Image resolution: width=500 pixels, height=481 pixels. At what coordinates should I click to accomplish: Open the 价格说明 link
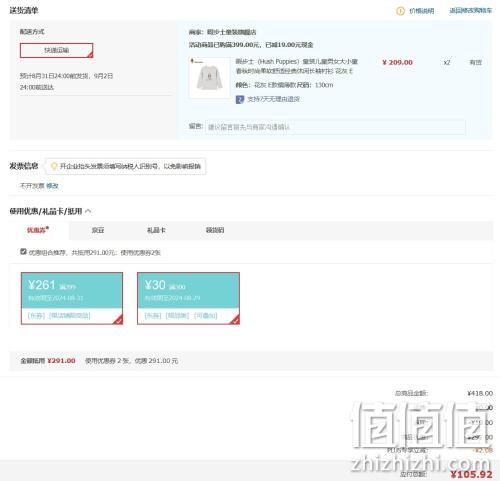[x=421, y=11]
